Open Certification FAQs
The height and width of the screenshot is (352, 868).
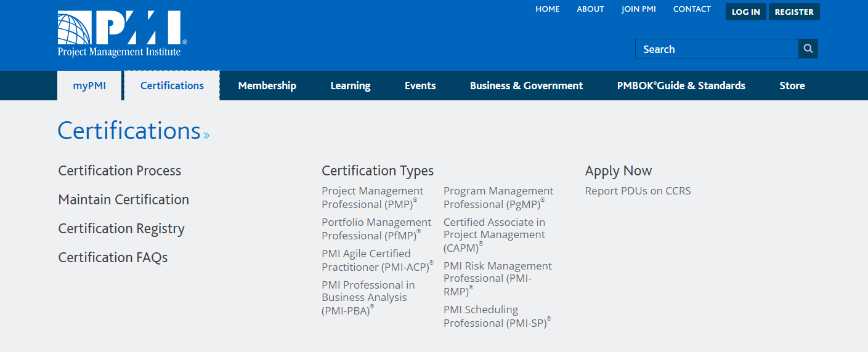point(113,257)
